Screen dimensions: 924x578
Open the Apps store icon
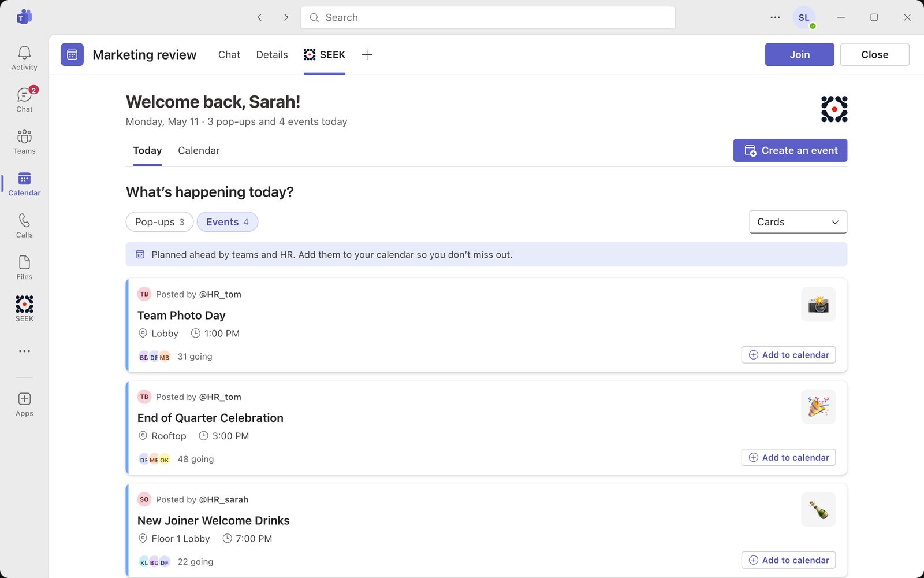tap(24, 405)
